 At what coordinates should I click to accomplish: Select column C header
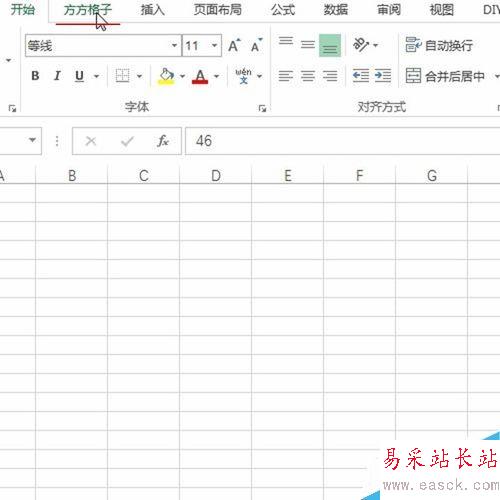coord(144,175)
